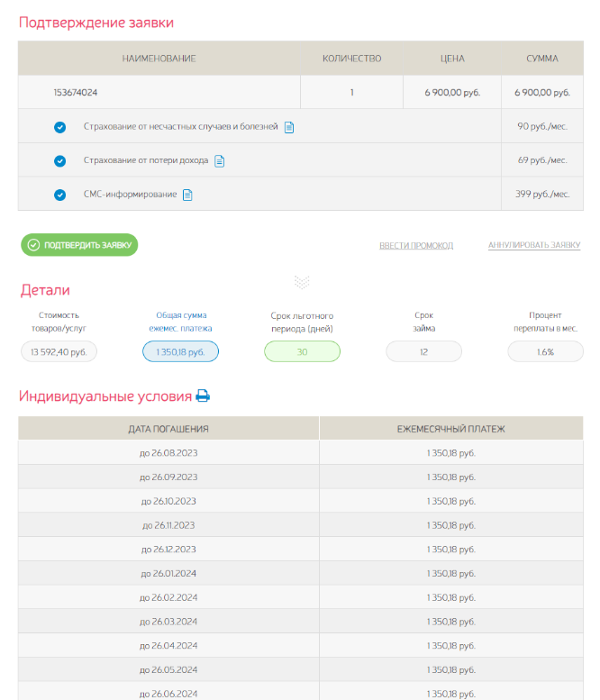Click the Общая сумма ежемес. платежа label

(x=181, y=322)
